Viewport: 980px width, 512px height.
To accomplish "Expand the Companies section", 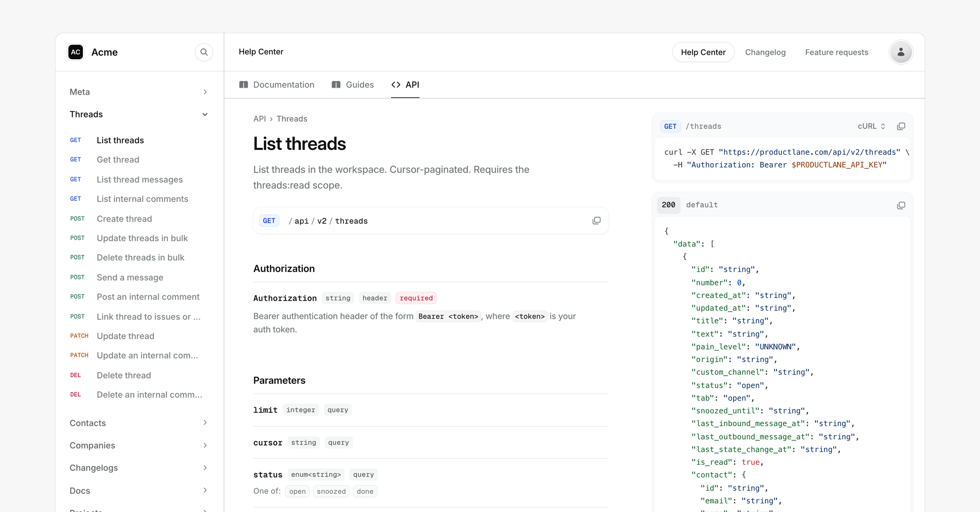I will (x=139, y=445).
